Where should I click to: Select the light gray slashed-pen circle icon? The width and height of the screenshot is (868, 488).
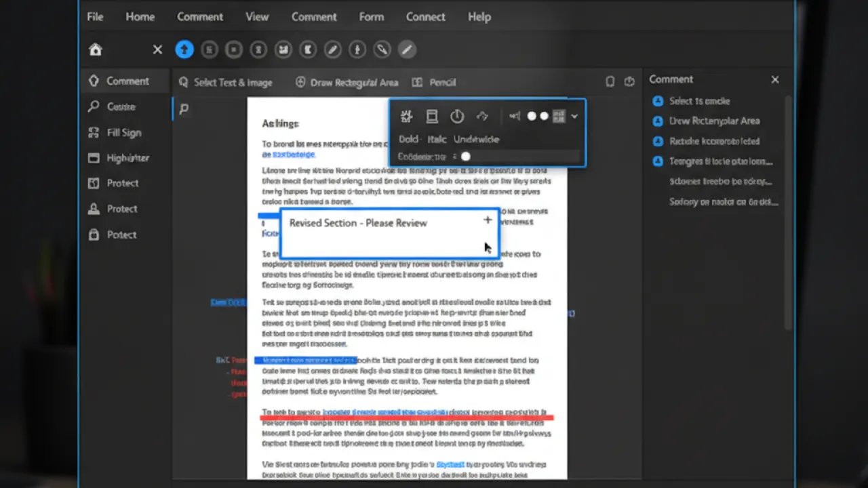point(407,49)
